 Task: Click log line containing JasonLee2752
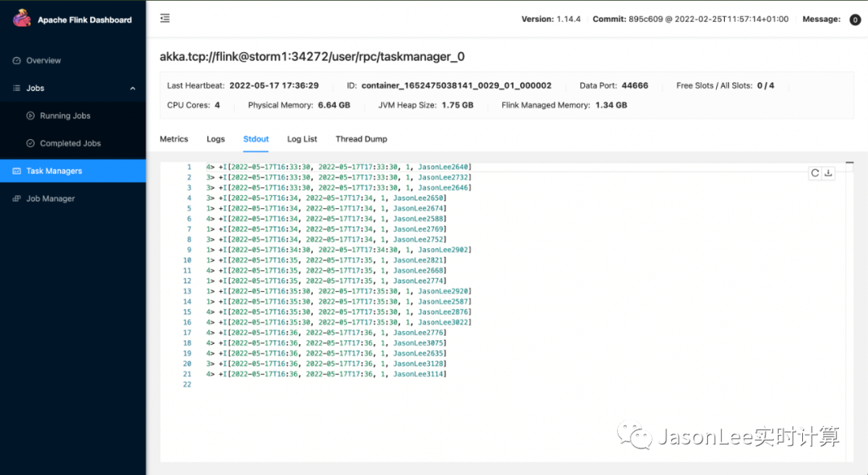coord(326,240)
